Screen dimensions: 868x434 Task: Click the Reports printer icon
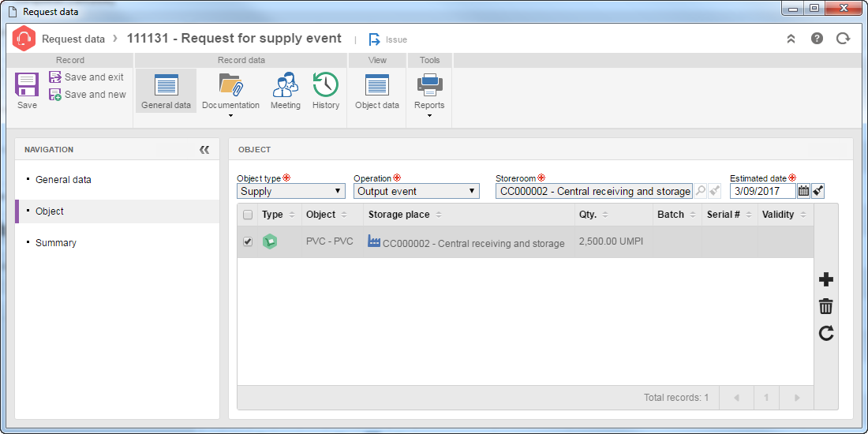click(429, 84)
